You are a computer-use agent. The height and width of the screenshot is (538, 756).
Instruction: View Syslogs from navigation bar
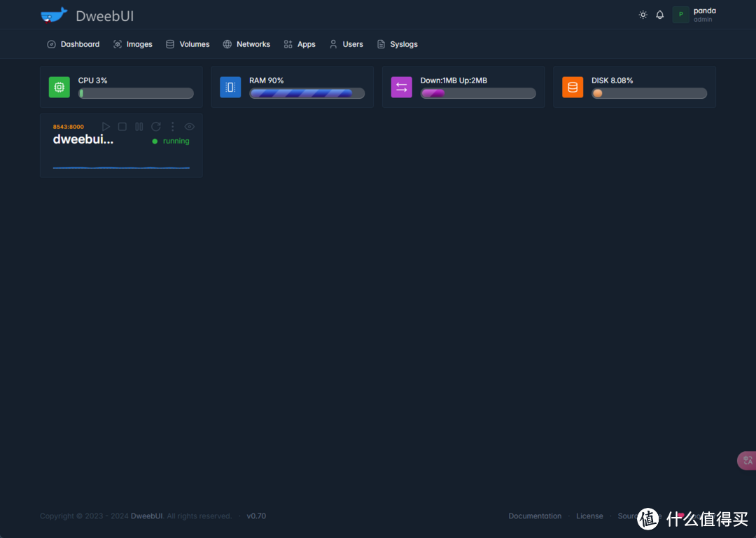tap(397, 44)
